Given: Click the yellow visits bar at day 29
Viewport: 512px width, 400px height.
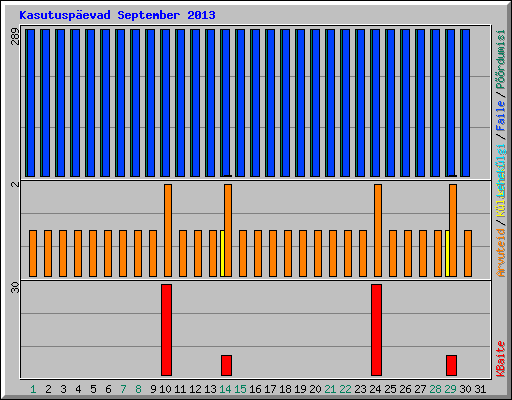Looking at the screenshot, I should click(447, 253).
